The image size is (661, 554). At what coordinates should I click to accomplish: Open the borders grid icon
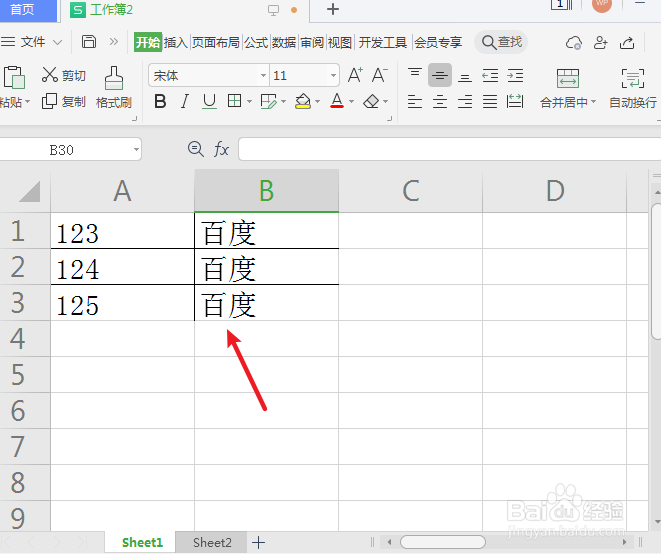tap(234, 101)
